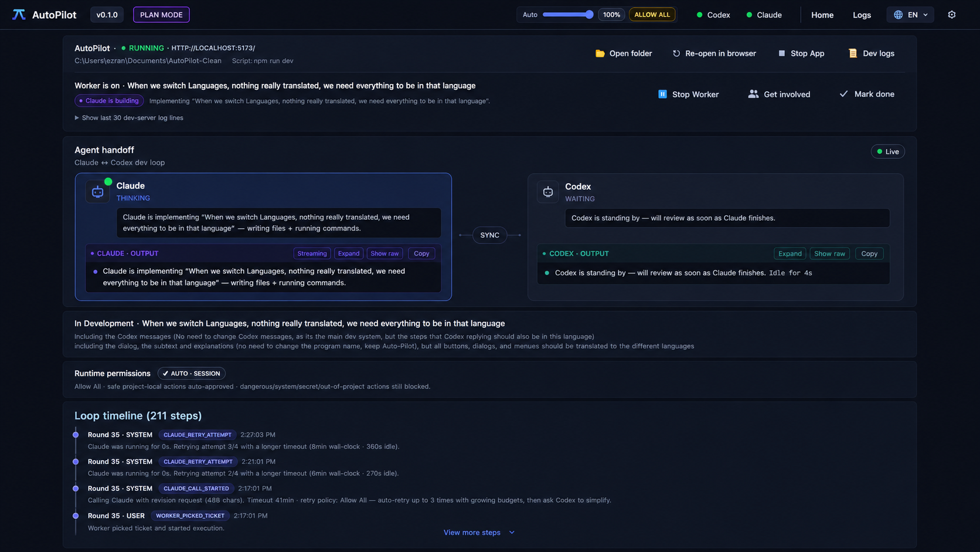Image resolution: width=980 pixels, height=552 pixels.
Task: Open the settings gear icon
Action: pos(952,15)
